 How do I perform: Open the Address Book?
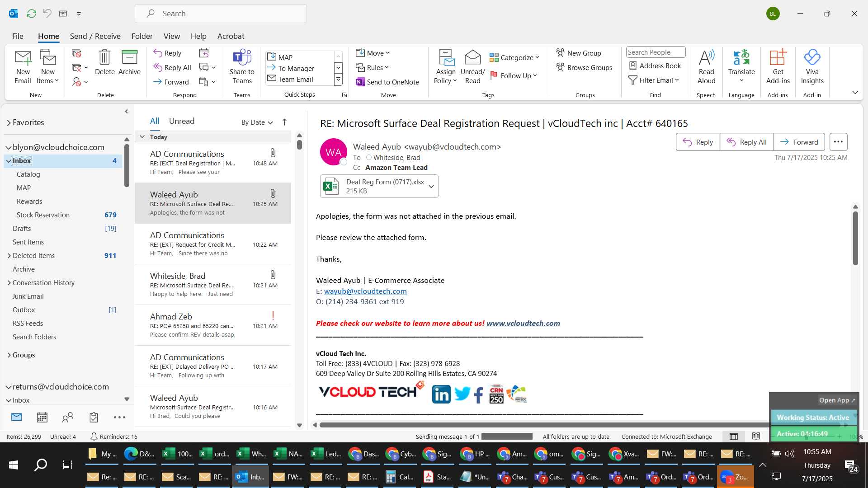coord(655,66)
